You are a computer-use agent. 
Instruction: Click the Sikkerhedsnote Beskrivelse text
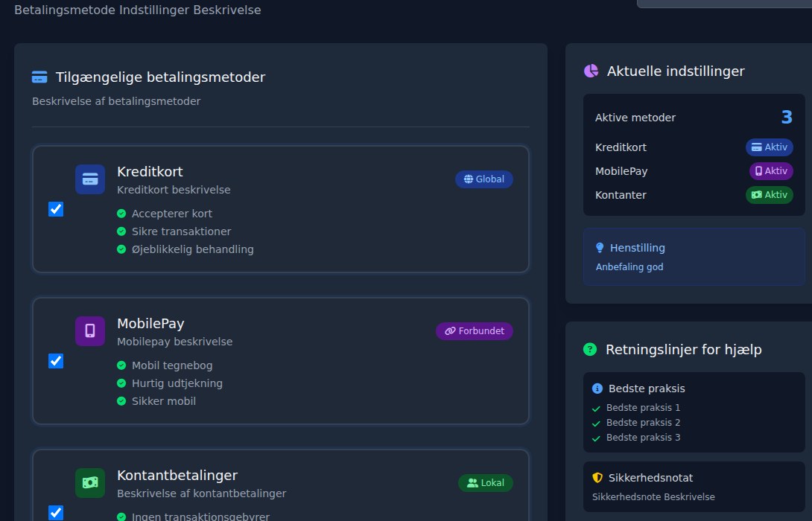(x=653, y=496)
